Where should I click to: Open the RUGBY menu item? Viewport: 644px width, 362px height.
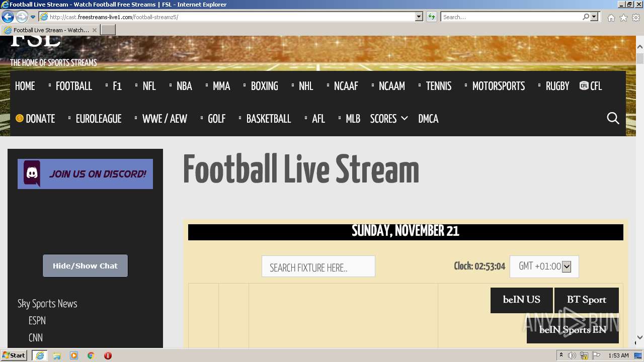[x=557, y=86]
